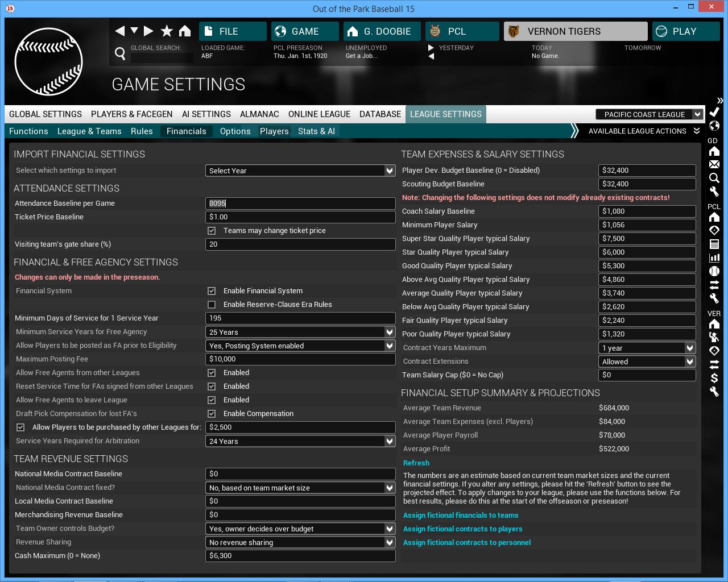The width and height of the screenshot is (728, 582).
Task: Open the Rules sub-tab
Action: coord(142,131)
